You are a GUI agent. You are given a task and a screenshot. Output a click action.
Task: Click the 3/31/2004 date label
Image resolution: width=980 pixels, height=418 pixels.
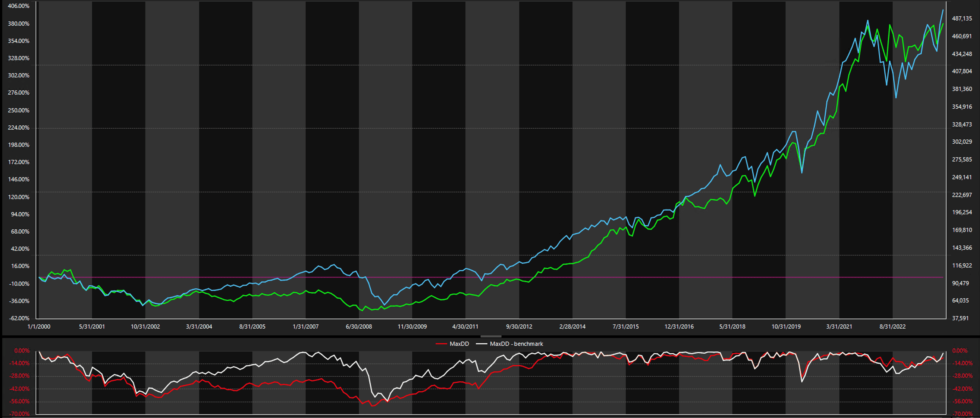click(x=199, y=327)
